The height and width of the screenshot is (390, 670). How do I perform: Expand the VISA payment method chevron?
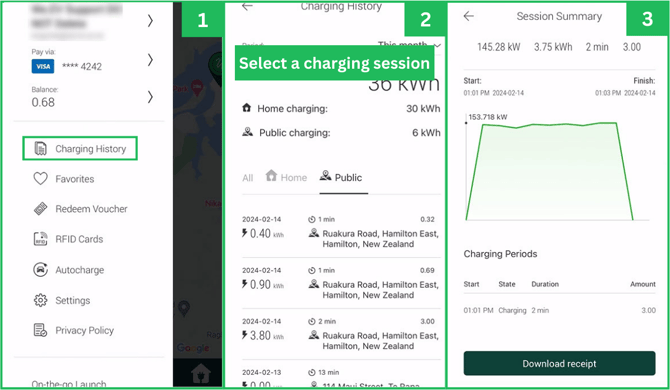pyautogui.click(x=150, y=60)
